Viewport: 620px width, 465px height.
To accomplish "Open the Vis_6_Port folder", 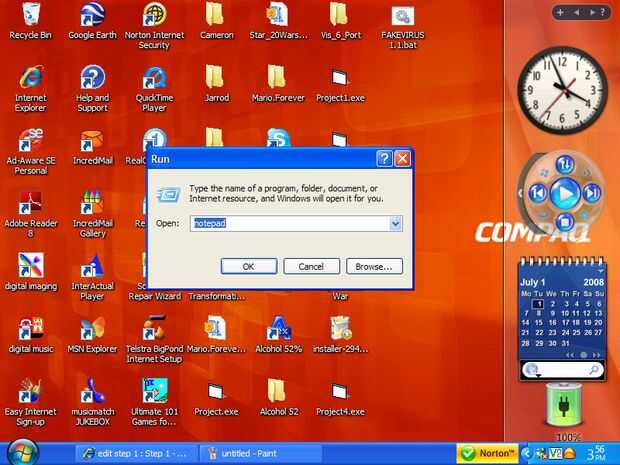I will 340,21.
